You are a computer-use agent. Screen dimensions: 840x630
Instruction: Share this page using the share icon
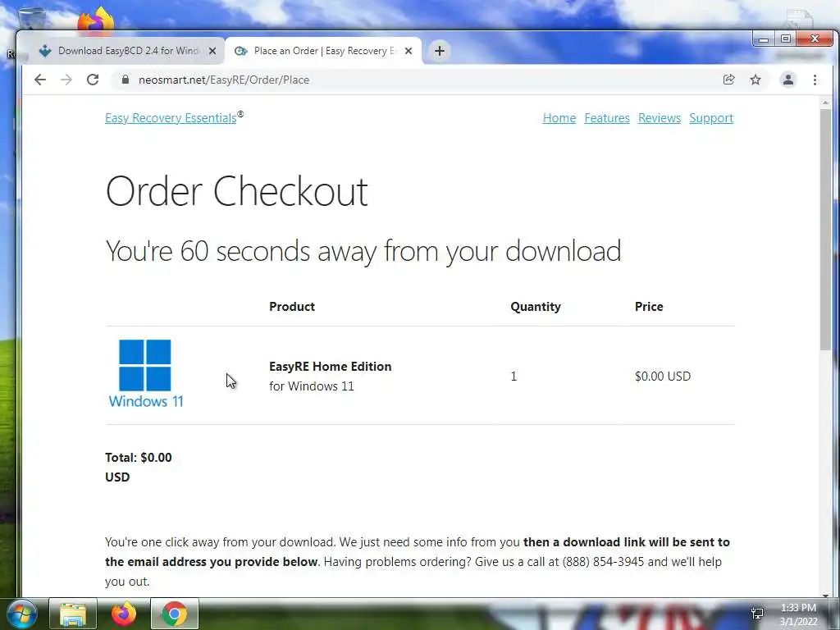(728, 80)
